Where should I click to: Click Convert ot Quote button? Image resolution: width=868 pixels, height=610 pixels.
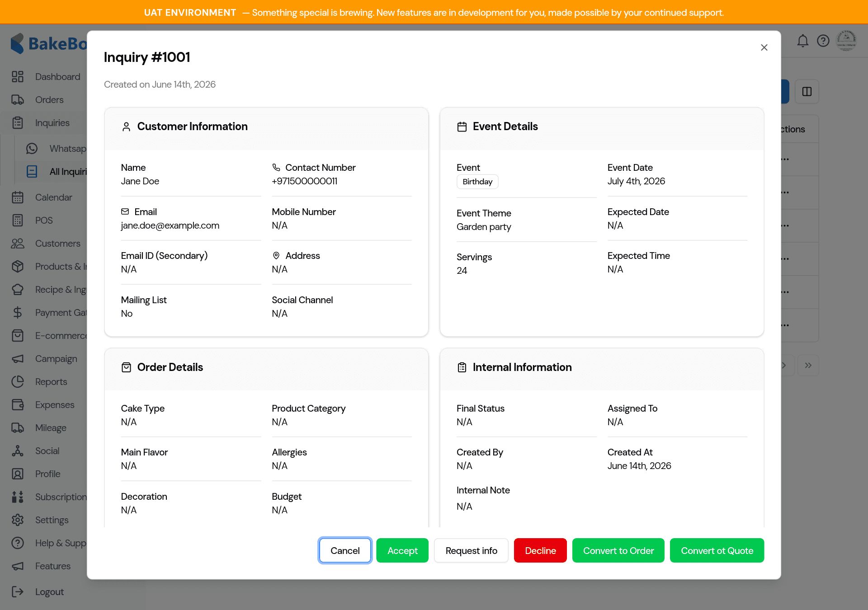pyautogui.click(x=717, y=550)
